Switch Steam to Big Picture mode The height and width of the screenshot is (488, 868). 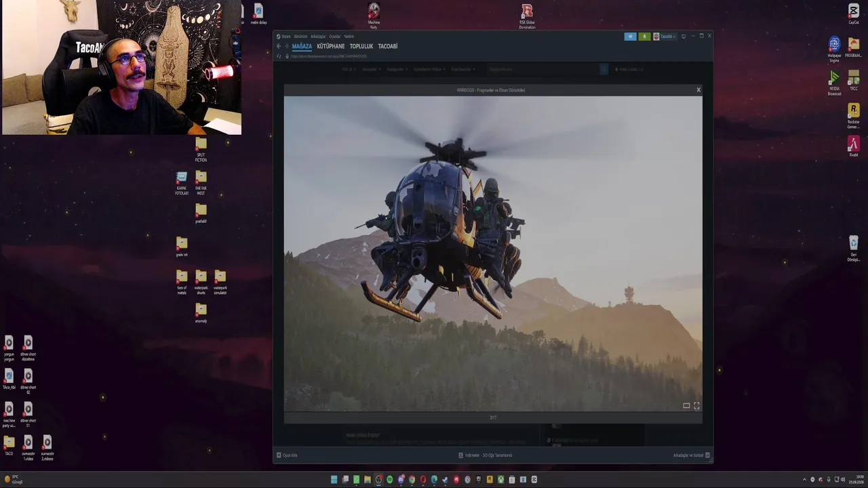tap(684, 37)
